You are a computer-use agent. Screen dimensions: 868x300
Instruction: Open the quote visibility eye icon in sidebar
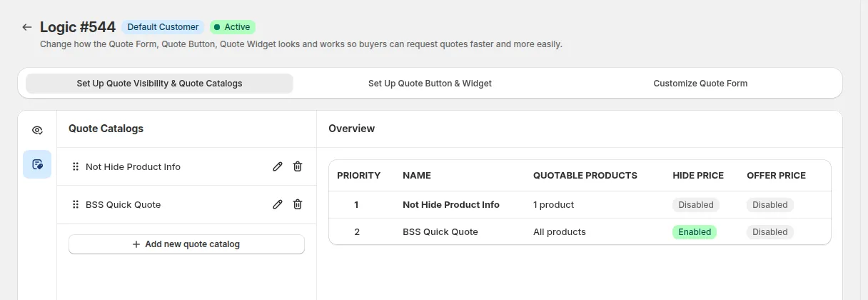point(37,130)
